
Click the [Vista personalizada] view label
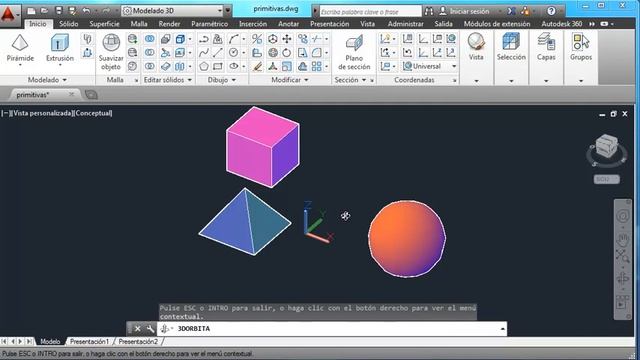click(x=42, y=113)
